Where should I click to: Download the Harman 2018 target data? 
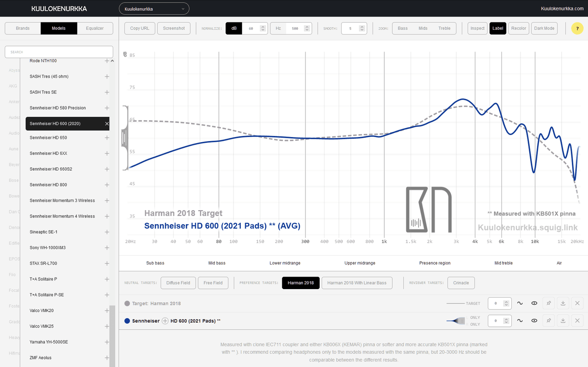(563, 303)
